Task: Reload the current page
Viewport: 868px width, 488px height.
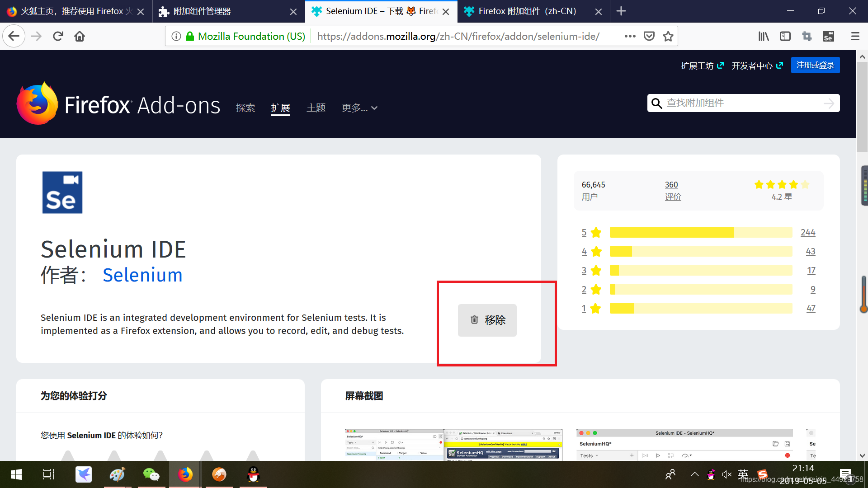Action: point(58,36)
